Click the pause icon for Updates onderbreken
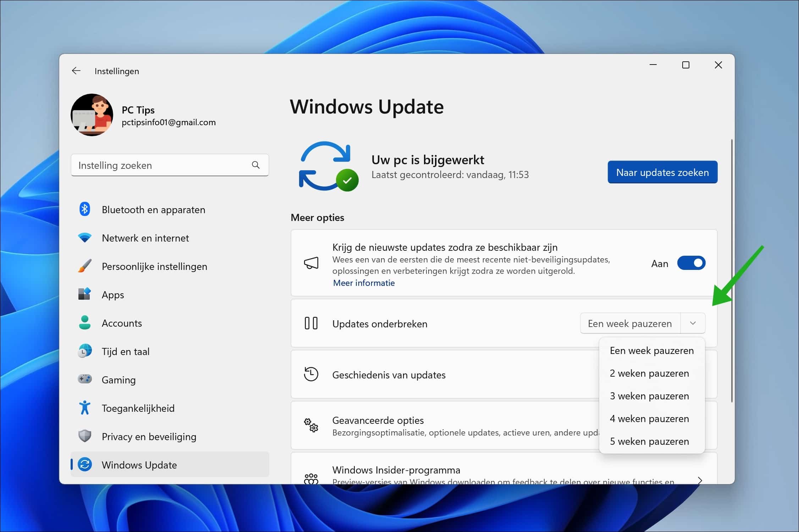 pyautogui.click(x=311, y=323)
